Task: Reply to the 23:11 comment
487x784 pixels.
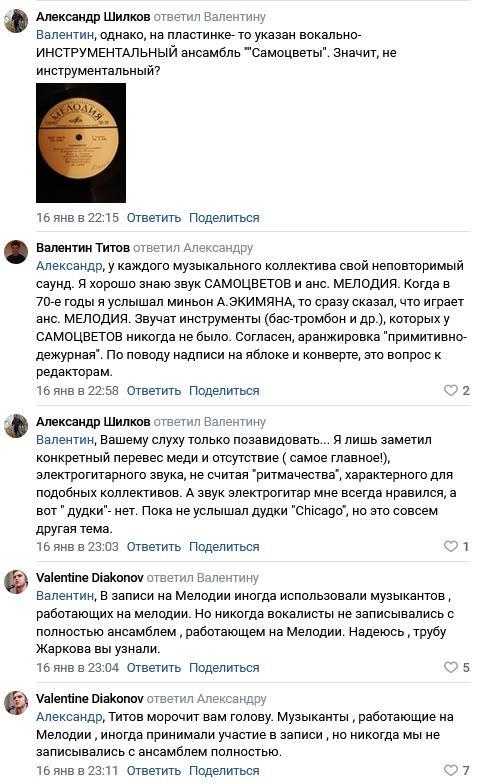Action: pos(154,770)
